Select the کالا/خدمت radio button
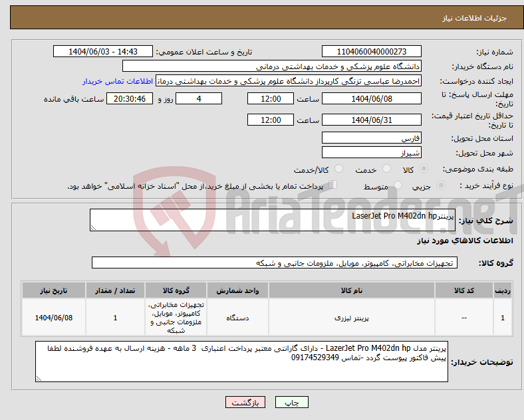The height and width of the screenshot is (420, 524). pos(339,169)
